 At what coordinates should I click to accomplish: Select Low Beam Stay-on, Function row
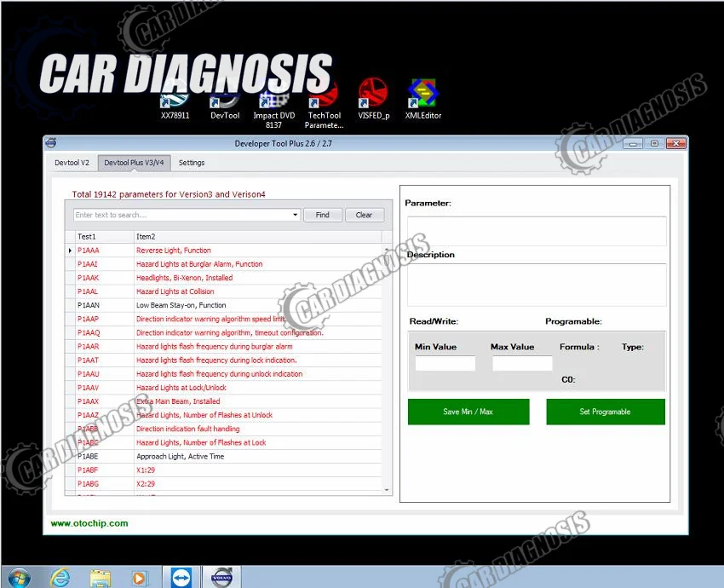tap(223, 305)
